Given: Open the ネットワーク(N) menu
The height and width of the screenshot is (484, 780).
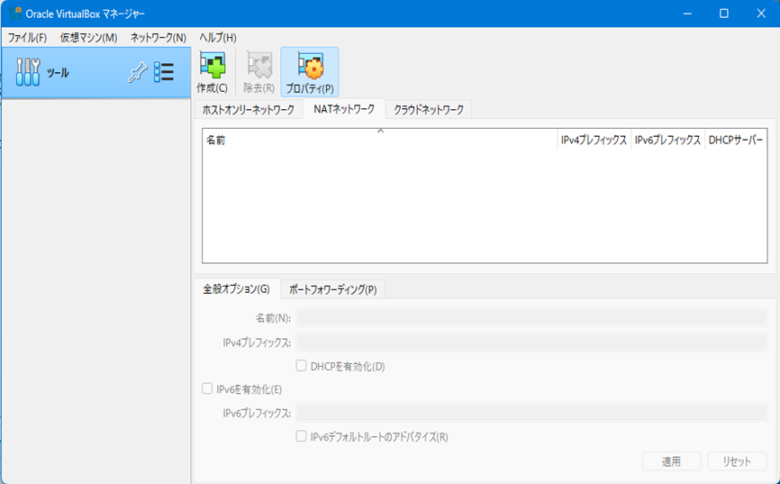Looking at the screenshot, I should pyautogui.click(x=158, y=38).
